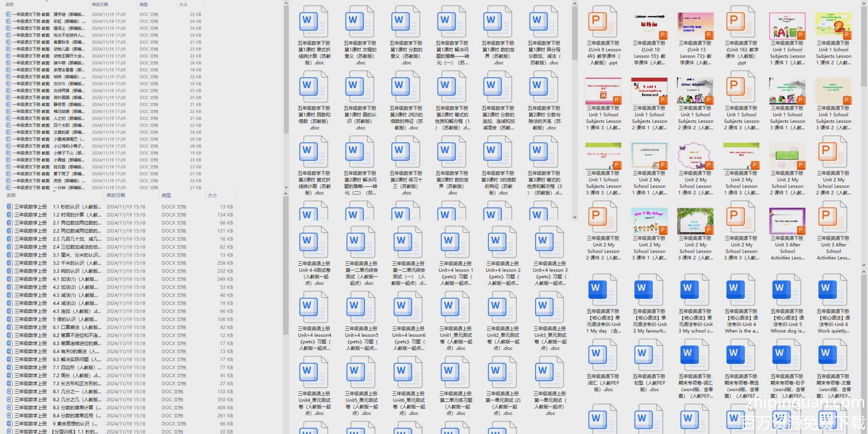The image size is (868, 434).
Task: Open the 第1课时 因数和倍数 Word file icon
Action: click(314, 87)
